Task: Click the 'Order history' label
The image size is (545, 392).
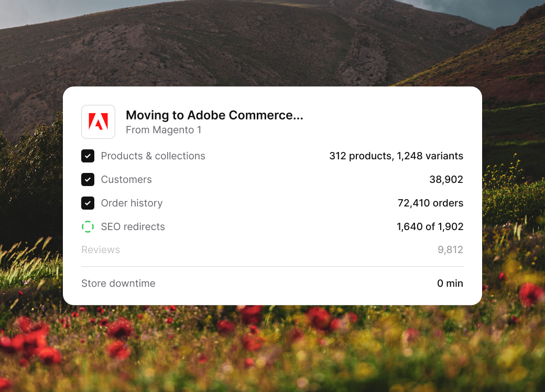Action: click(x=132, y=203)
